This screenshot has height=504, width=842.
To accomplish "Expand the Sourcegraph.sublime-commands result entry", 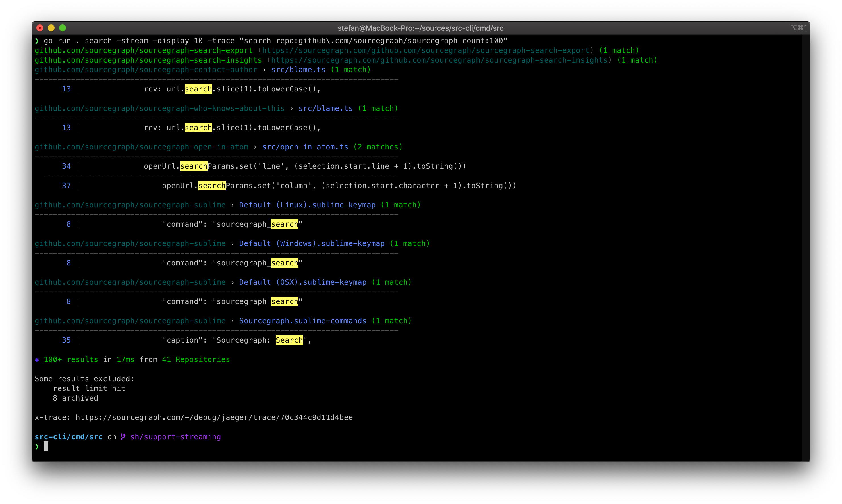I will [x=302, y=320].
